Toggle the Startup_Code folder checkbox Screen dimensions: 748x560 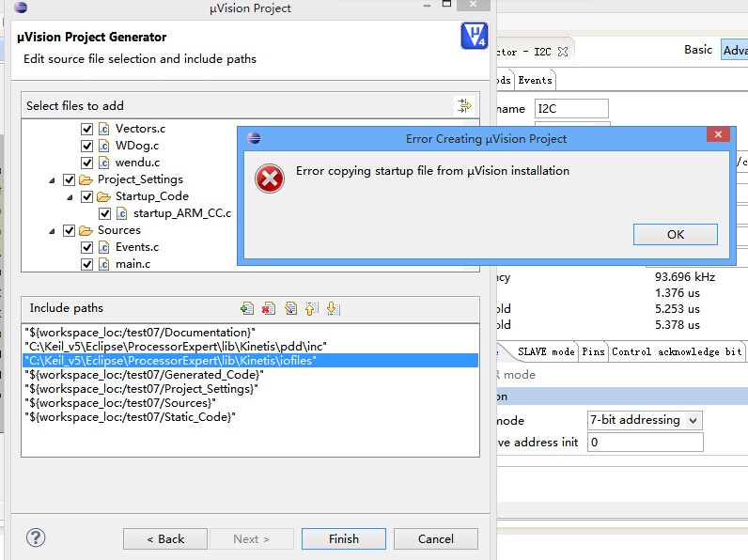(86, 196)
